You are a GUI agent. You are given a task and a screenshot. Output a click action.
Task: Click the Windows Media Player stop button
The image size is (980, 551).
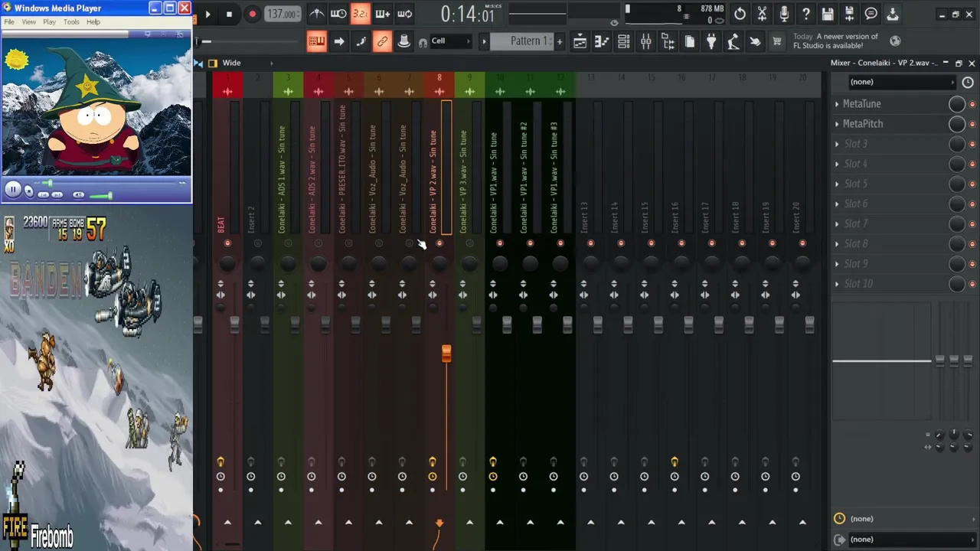tap(28, 191)
